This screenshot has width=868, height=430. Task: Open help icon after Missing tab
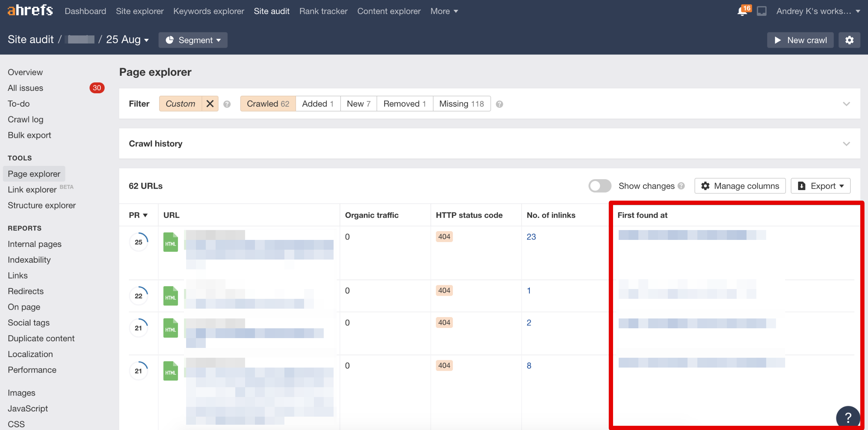(499, 104)
